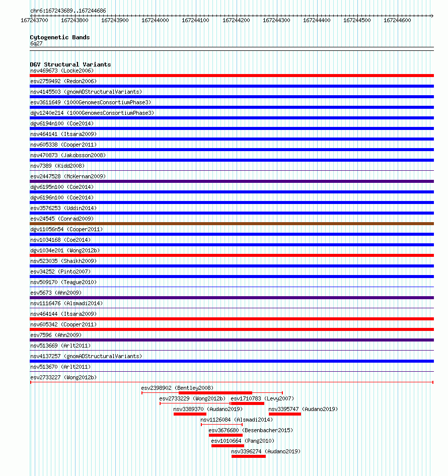This screenshot has width=448, height=476.
Task: Click ruler position 167243700
Action: (34, 20)
